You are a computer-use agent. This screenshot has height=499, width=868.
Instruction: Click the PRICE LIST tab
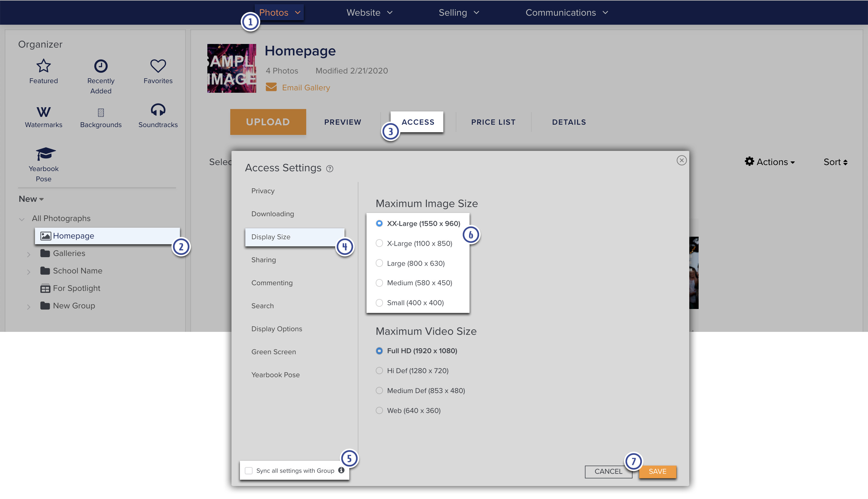click(493, 122)
